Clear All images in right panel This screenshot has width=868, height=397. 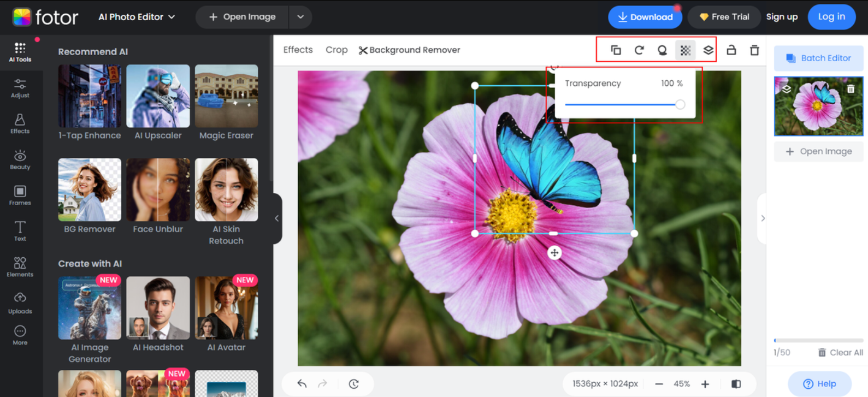pyautogui.click(x=840, y=352)
